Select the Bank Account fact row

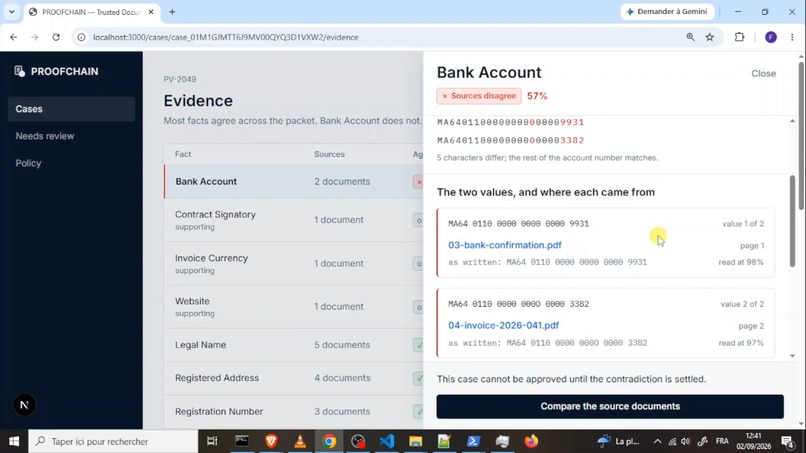click(294, 182)
